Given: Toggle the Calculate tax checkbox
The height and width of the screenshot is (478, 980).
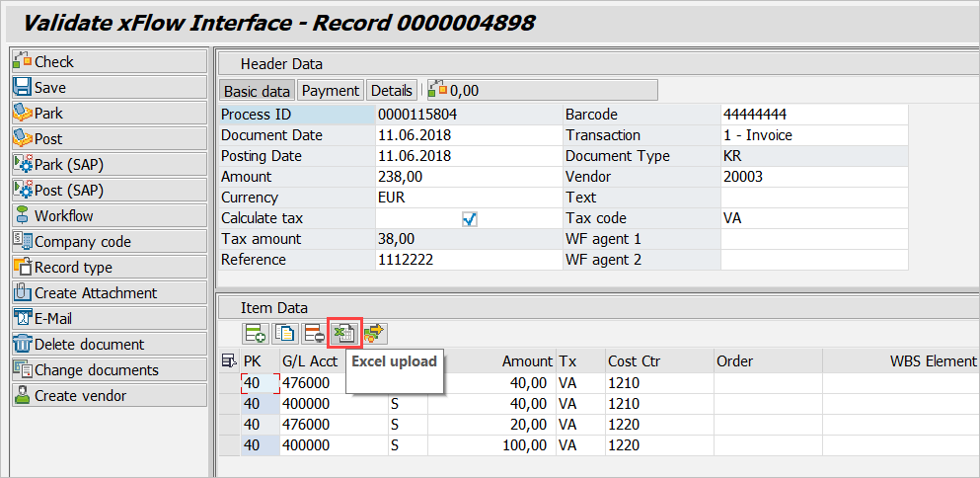Looking at the screenshot, I should [469, 218].
